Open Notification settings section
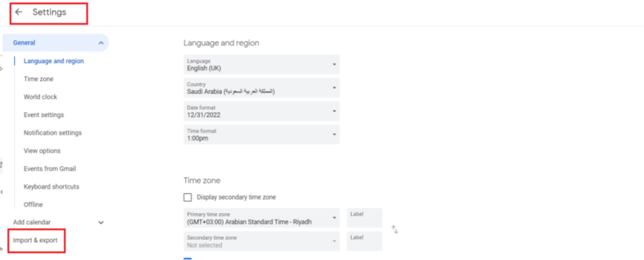Viewport: 644px width, 260px height. click(x=53, y=133)
